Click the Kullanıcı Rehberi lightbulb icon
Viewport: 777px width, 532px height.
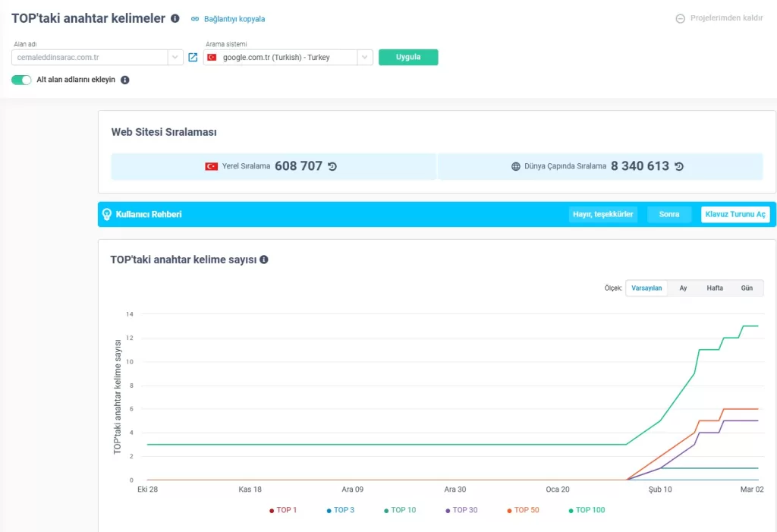[x=107, y=215]
